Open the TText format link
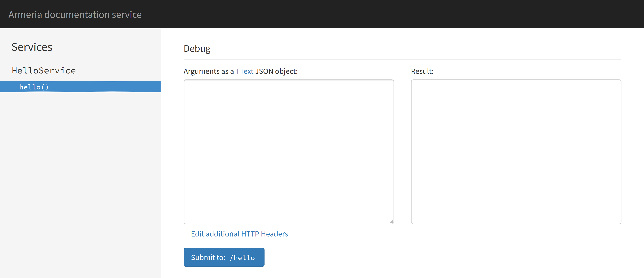 pos(244,71)
